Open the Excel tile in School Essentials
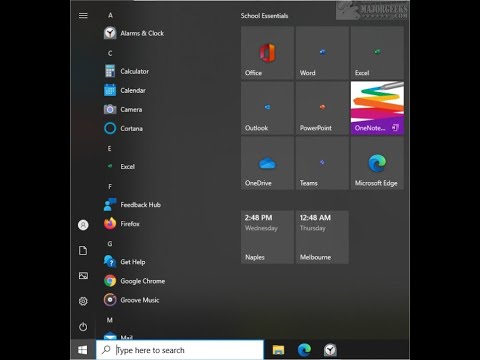Viewport: 480px width, 360px height. [377, 53]
